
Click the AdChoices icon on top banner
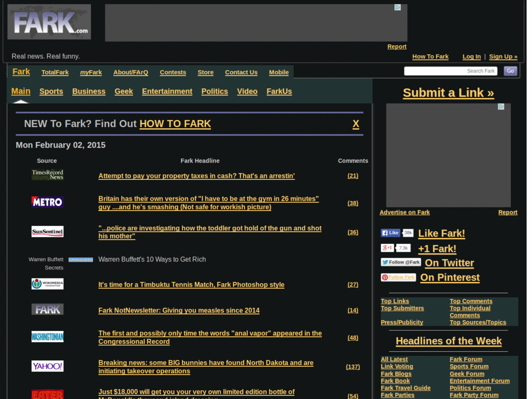click(397, 7)
